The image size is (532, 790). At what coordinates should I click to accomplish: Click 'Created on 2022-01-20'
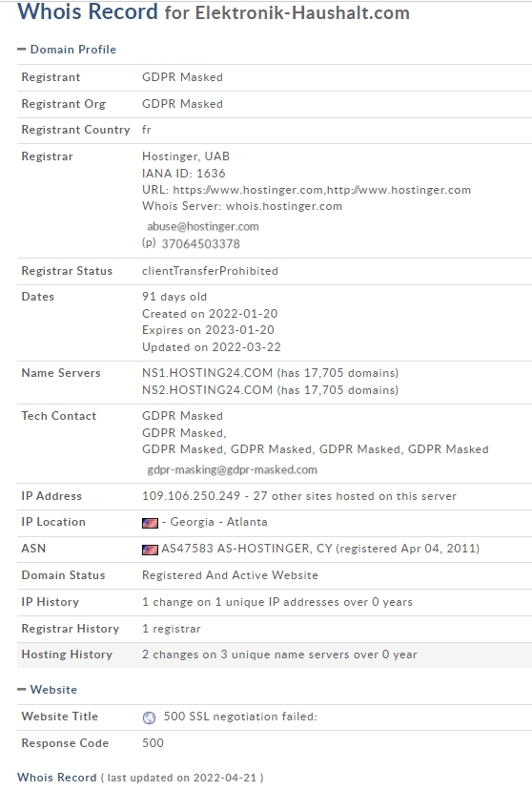point(210,313)
